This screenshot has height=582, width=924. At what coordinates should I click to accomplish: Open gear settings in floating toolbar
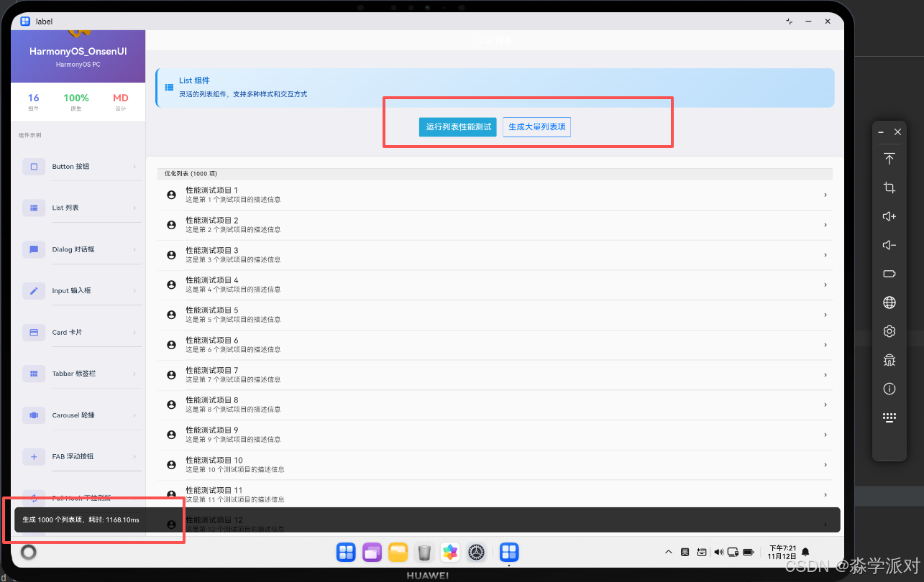(x=889, y=331)
